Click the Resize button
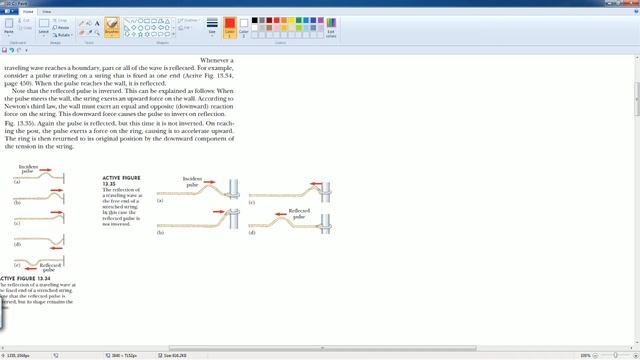Image resolution: width=640 pixels, height=360 pixels. (x=61, y=28)
